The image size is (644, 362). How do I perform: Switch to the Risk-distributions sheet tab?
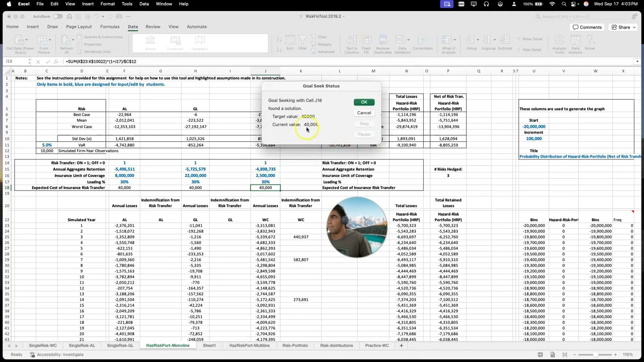tap(337, 345)
